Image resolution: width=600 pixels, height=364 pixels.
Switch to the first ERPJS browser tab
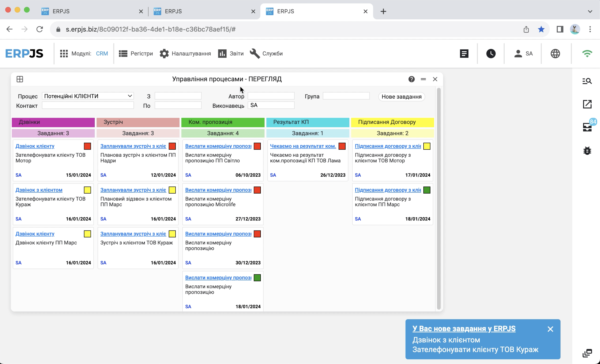pyautogui.click(x=92, y=11)
